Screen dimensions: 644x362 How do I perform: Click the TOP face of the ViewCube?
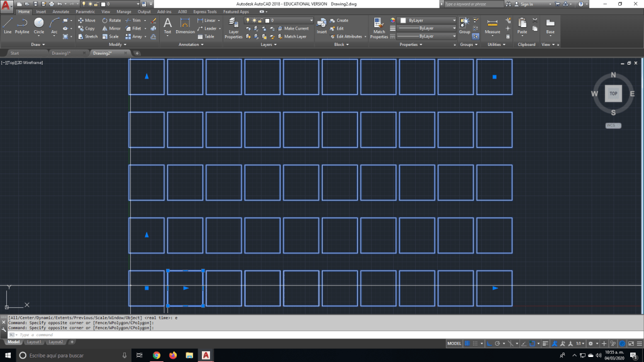[613, 94]
